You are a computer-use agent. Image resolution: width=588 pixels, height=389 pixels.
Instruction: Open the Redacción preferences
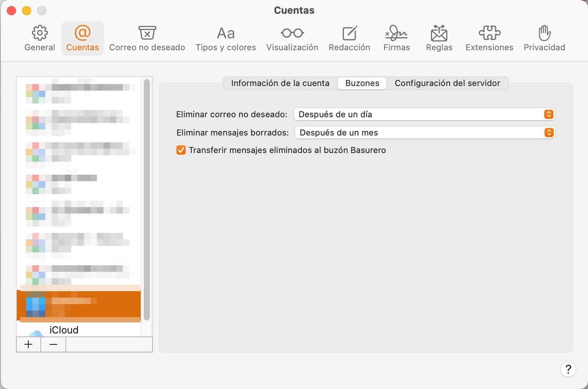pos(349,37)
